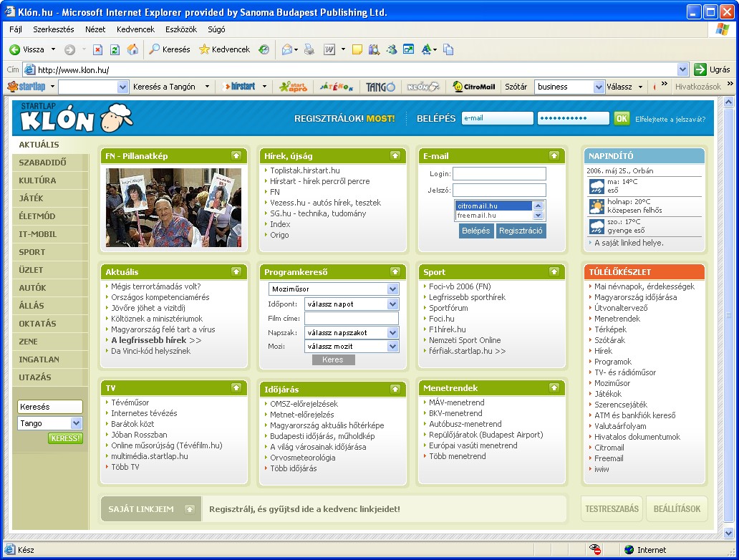Open the válassz napszakot dropdown
This screenshot has width=739, height=560.
coord(392,333)
